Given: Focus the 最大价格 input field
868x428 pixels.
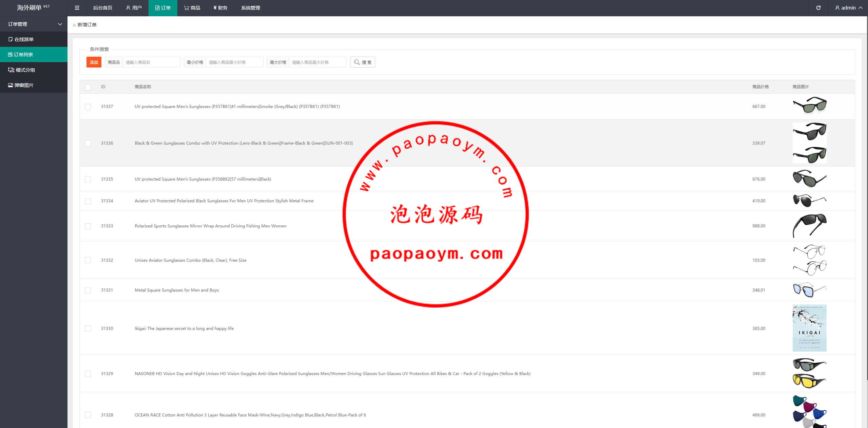Looking at the screenshot, I should click(x=317, y=62).
